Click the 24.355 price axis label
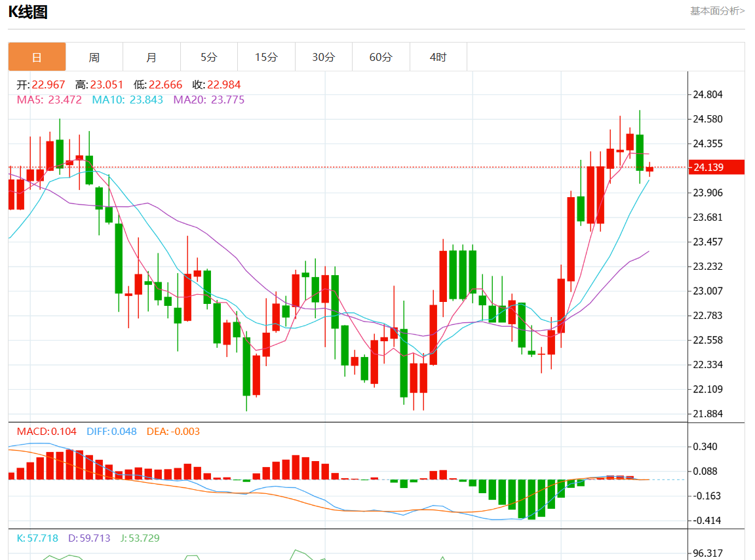The height and width of the screenshot is (560, 755). pos(707,143)
